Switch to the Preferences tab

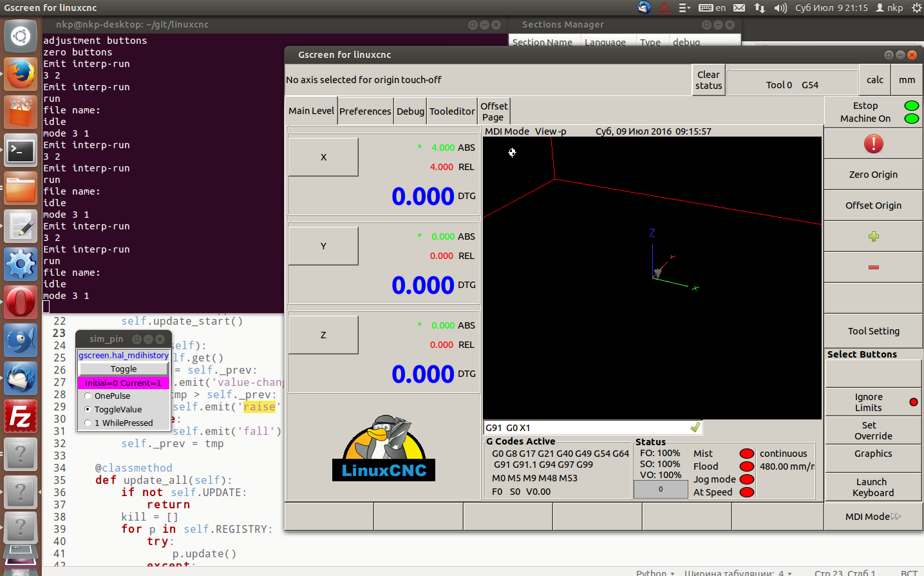pyautogui.click(x=365, y=111)
